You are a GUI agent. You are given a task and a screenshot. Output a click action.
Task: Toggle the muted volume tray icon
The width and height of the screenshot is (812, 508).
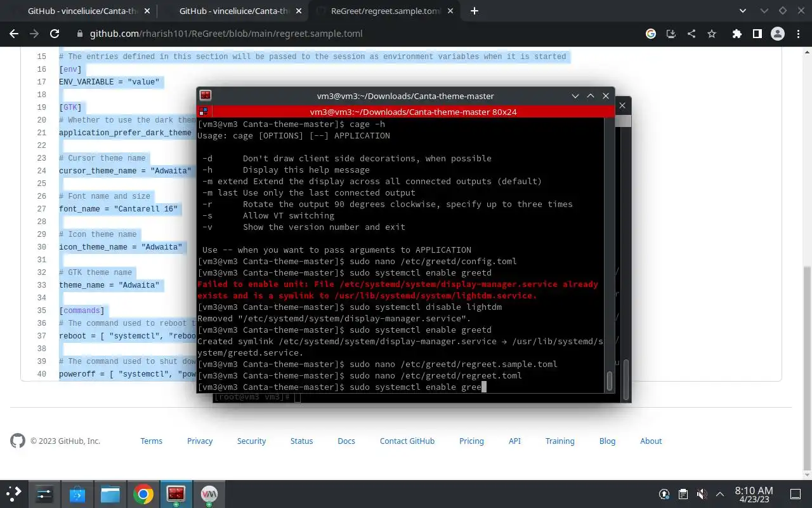(x=702, y=494)
